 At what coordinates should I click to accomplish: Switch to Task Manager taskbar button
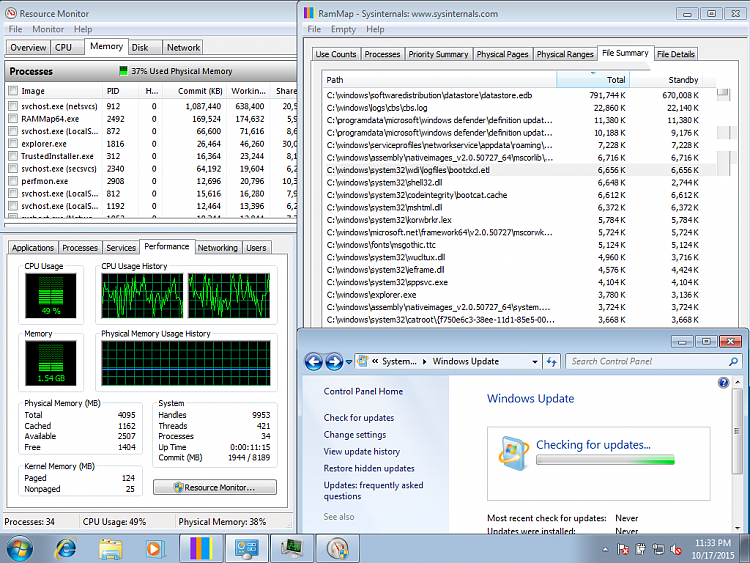tap(292, 548)
